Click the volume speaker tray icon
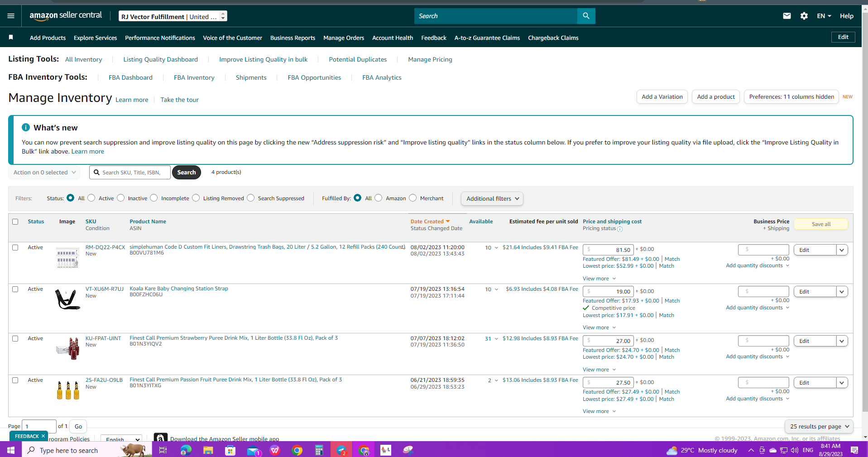The height and width of the screenshot is (457, 868). coord(795,450)
